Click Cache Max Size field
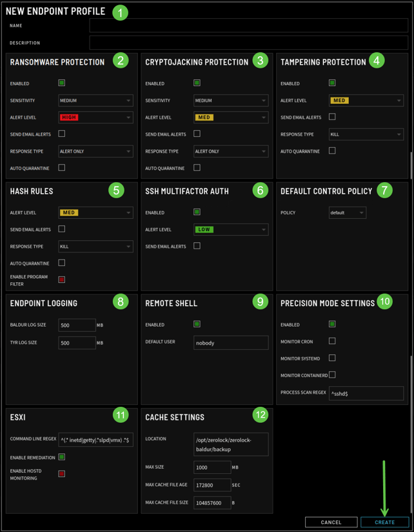 click(x=212, y=467)
